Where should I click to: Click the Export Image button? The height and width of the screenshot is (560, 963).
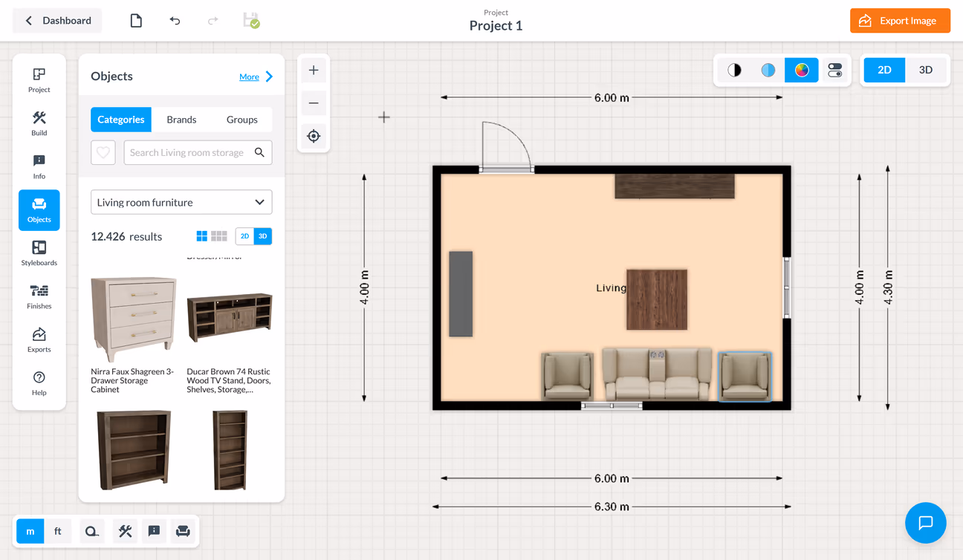pyautogui.click(x=901, y=21)
